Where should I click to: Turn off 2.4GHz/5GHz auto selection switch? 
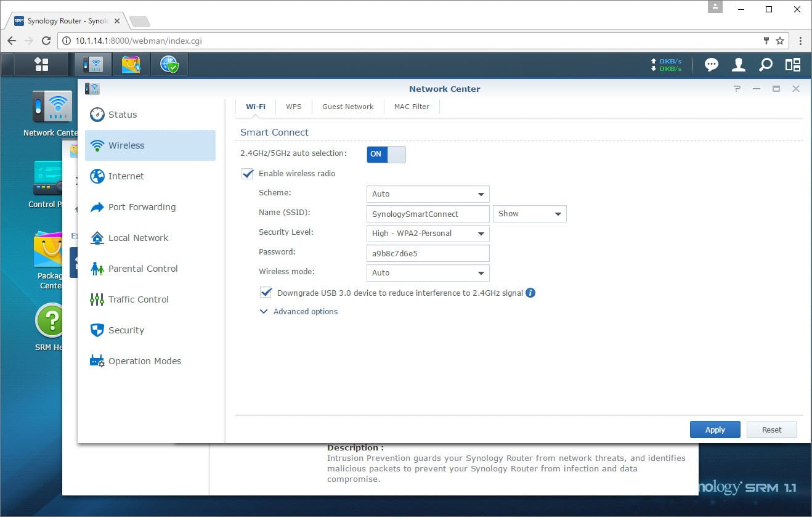coord(386,154)
